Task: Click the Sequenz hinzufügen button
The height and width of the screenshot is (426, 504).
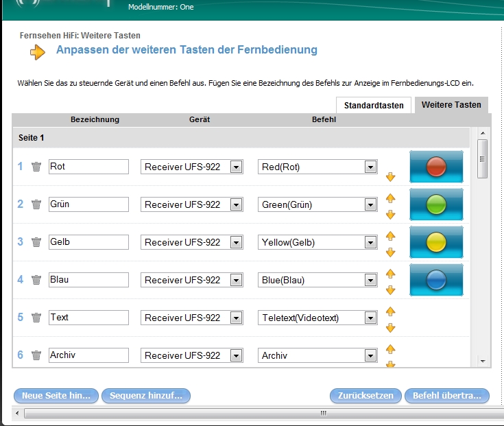Action: tap(145, 396)
